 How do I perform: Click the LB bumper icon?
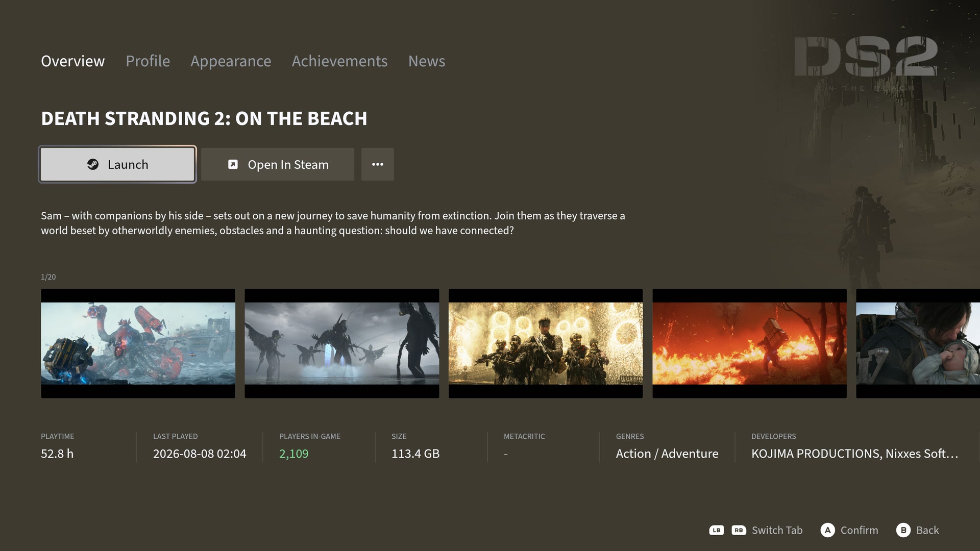click(717, 530)
